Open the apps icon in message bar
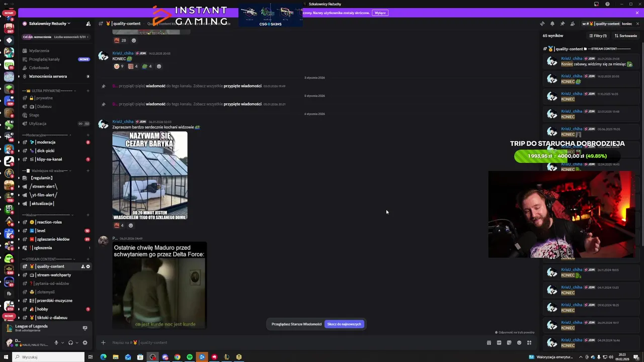The width and height of the screenshot is (644, 362). (x=529, y=343)
